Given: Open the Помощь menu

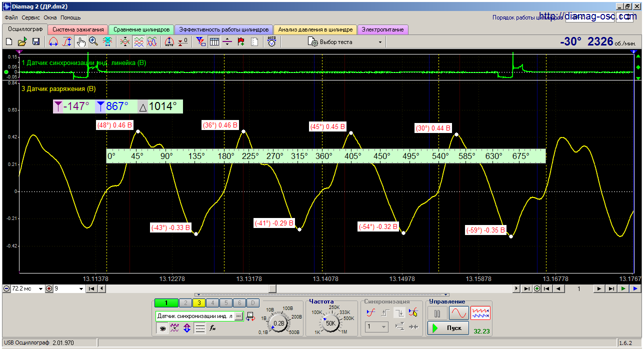Looking at the screenshot, I should coord(70,17).
